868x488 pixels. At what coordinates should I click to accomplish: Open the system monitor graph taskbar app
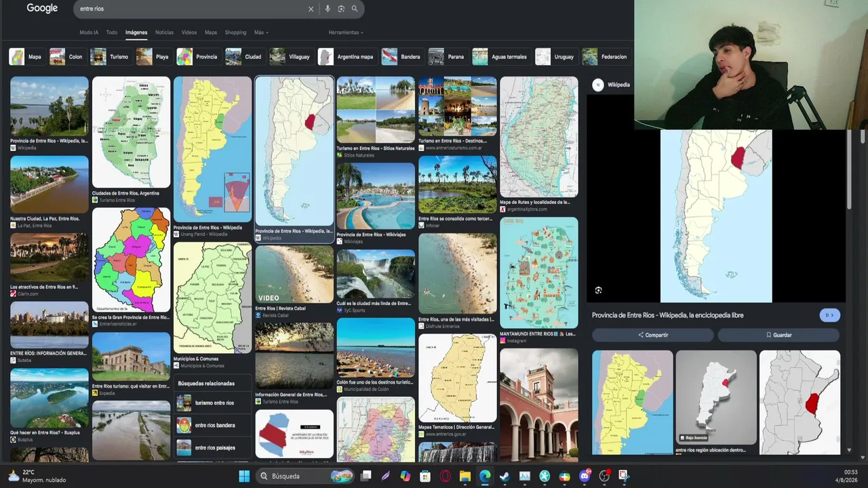525,476
